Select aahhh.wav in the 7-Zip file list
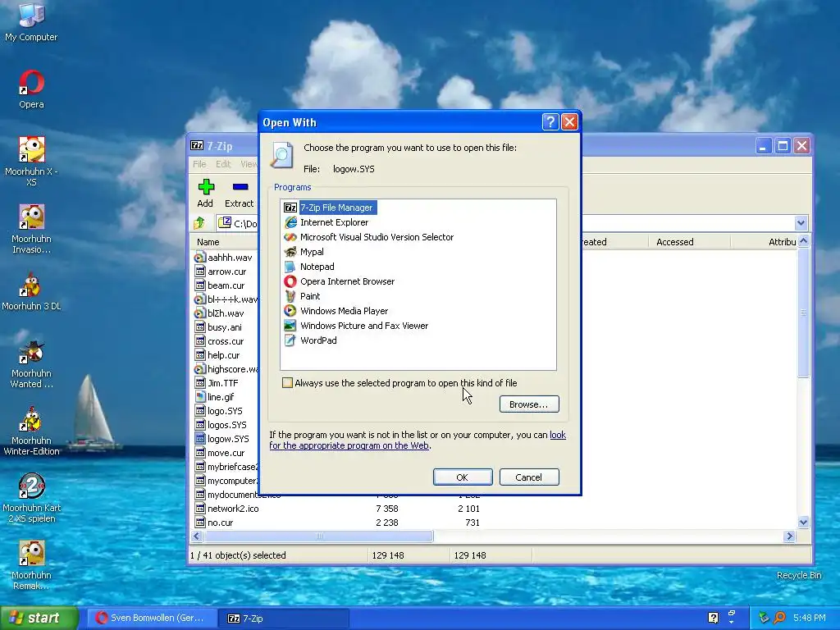 tap(224, 257)
